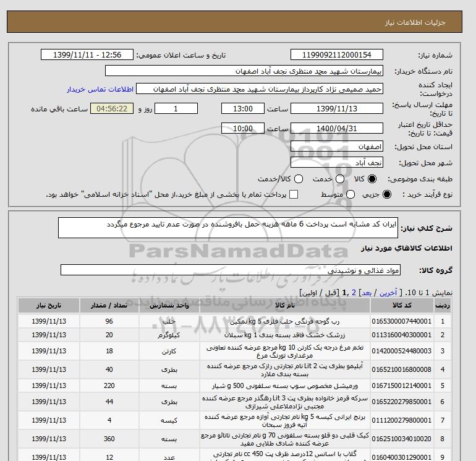This screenshot has height=461, width=476.
Task: Click product code 0113160040300001
Action: (402, 335)
